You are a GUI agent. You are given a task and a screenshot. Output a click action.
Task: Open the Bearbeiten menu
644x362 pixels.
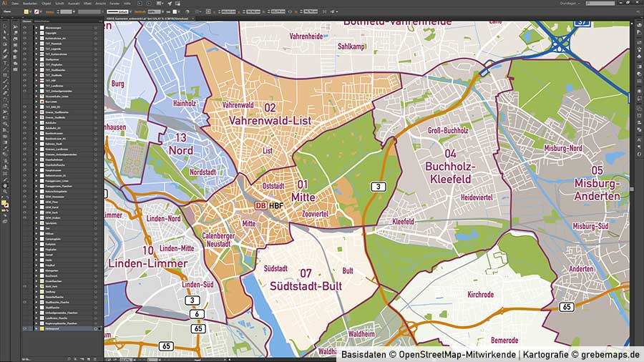click(30, 4)
